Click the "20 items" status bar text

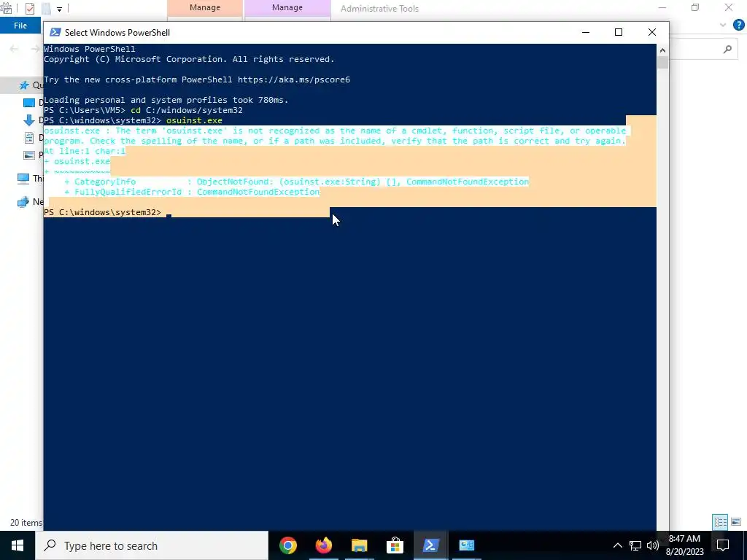click(x=26, y=523)
